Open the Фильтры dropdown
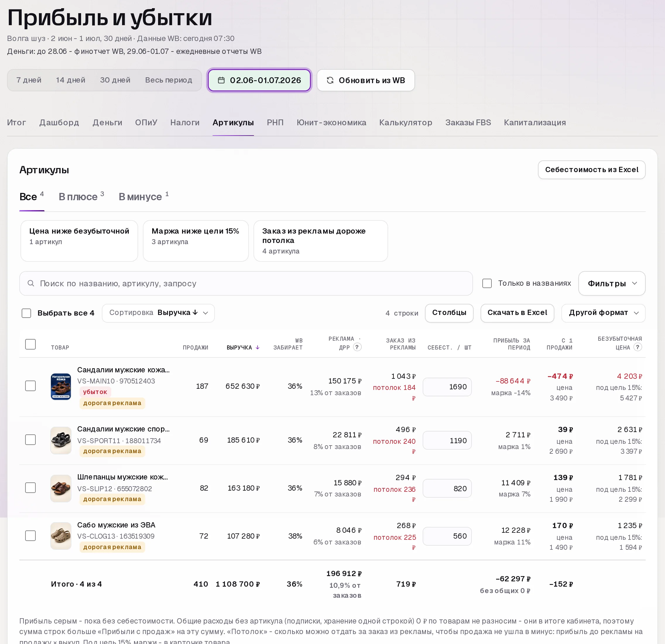The height and width of the screenshot is (644, 665). [x=612, y=283]
